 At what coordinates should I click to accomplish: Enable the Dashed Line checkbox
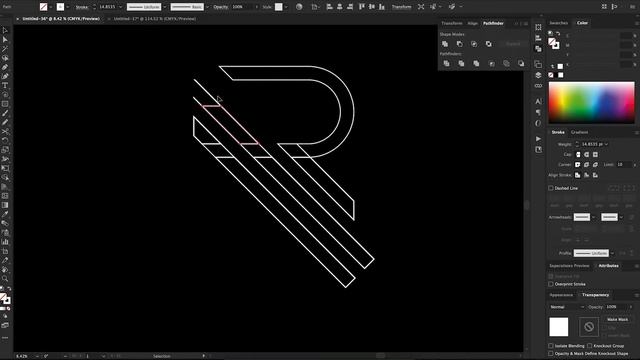click(x=551, y=188)
